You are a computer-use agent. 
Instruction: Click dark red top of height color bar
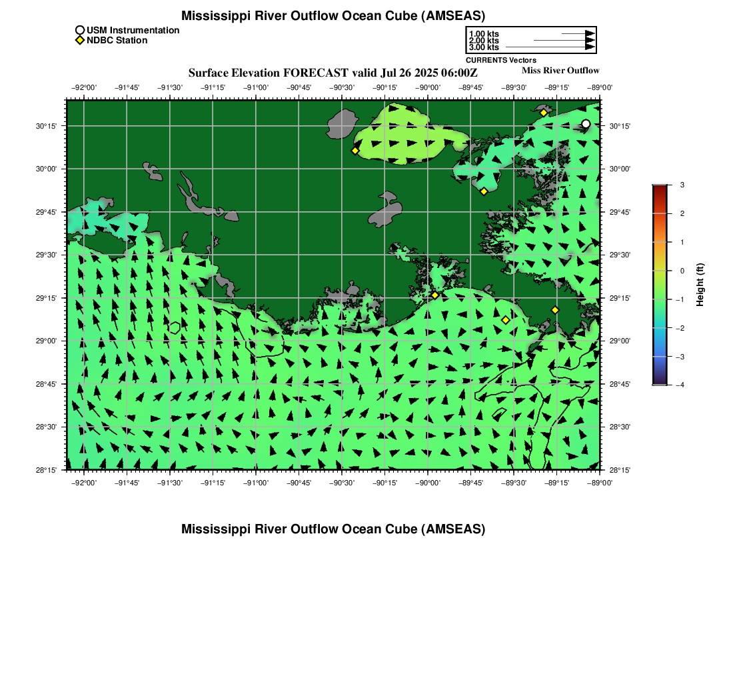point(659,189)
